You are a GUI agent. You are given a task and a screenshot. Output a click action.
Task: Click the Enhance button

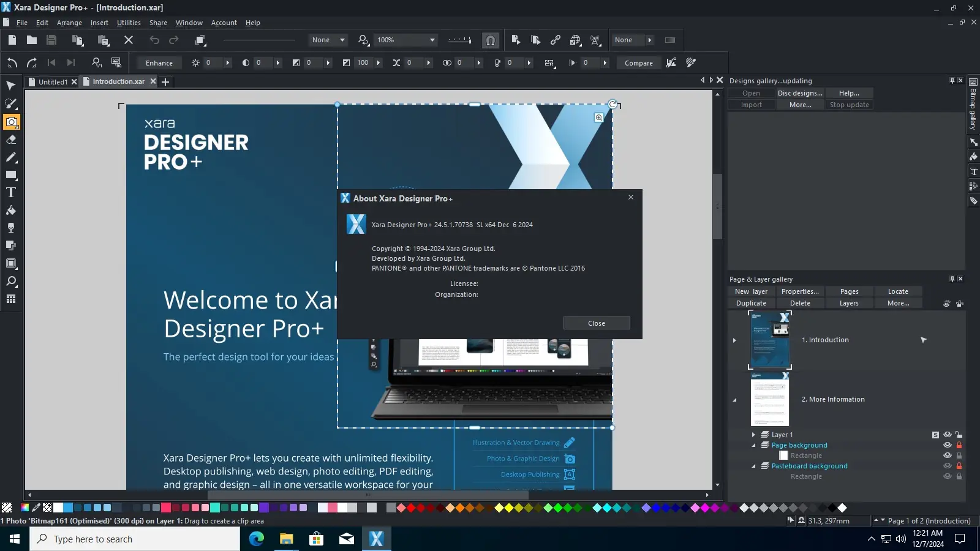click(159, 62)
